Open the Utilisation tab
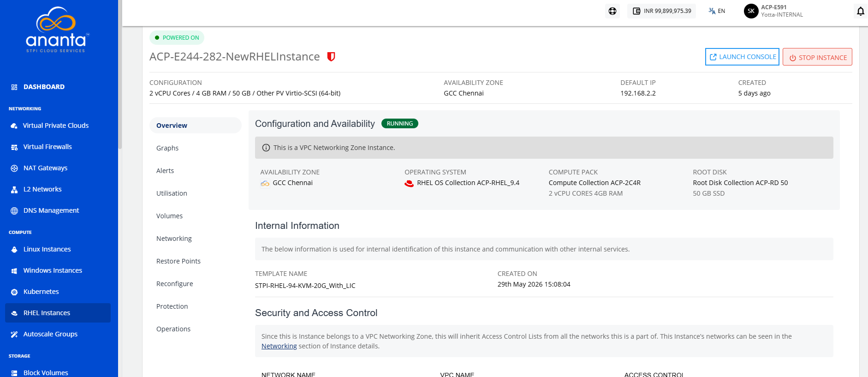868x377 pixels. click(x=172, y=193)
